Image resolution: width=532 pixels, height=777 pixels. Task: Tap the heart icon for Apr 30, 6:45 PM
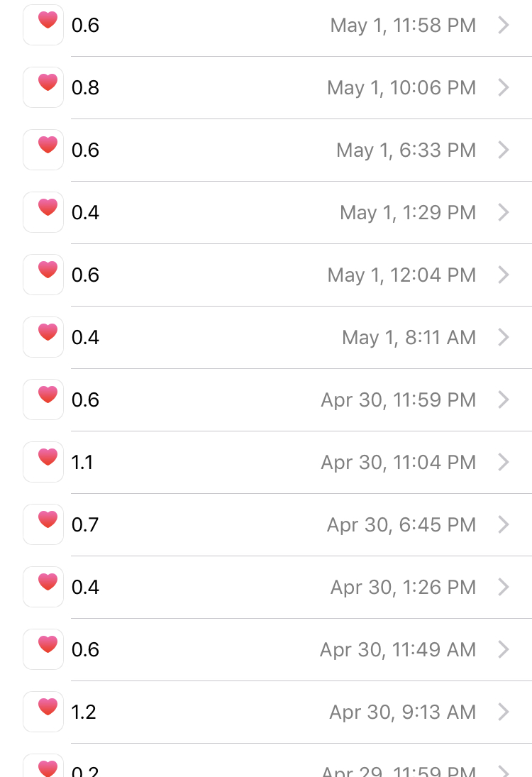tap(43, 524)
